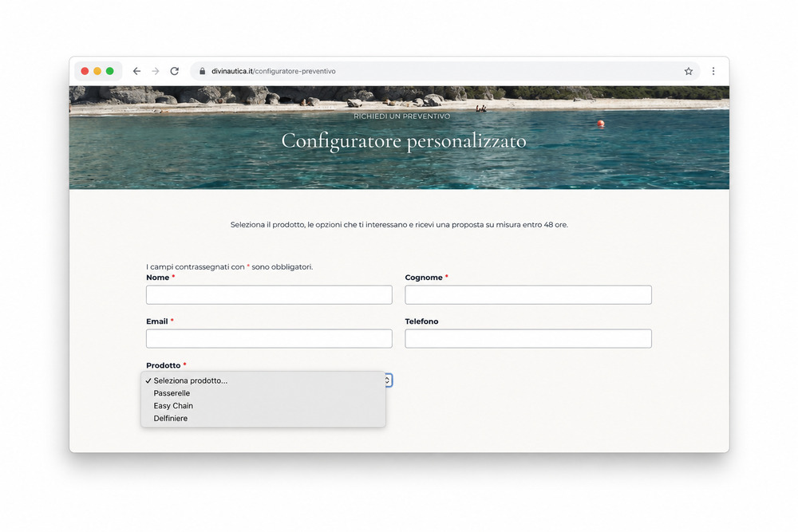Click the 'Configuratore personalizzato' heading
The height and width of the screenshot is (532, 798).
coord(404,141)
